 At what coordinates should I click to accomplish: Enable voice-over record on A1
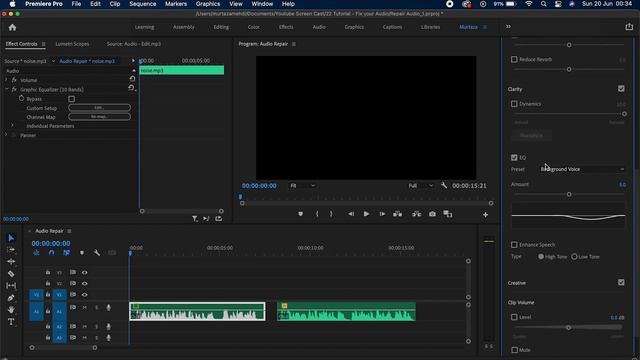[x=109, y=307]
